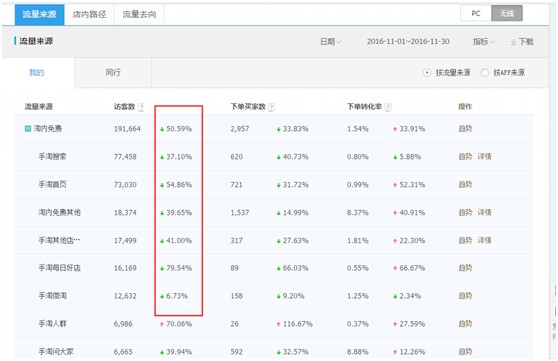
Task: Click the 淘内免费其他 source name
Action: pyautogui.click(x=59, y=213)
